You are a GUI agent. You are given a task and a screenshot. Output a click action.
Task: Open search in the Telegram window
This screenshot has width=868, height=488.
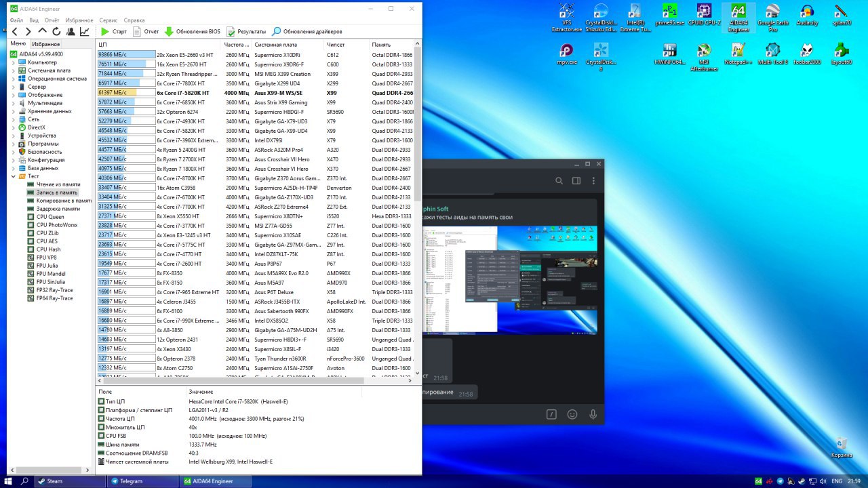click(x=559, y=181)
